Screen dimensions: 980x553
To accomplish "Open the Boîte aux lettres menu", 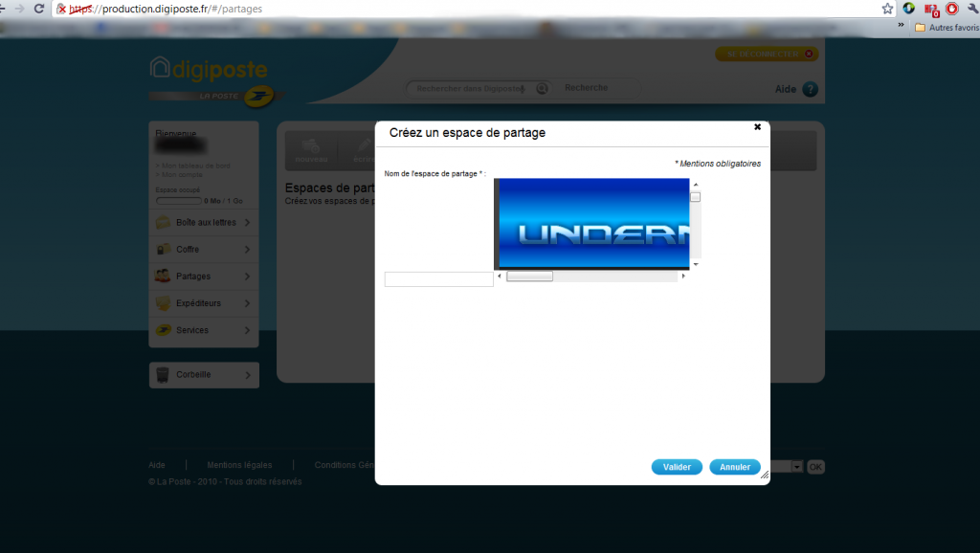I will (204, 223).
